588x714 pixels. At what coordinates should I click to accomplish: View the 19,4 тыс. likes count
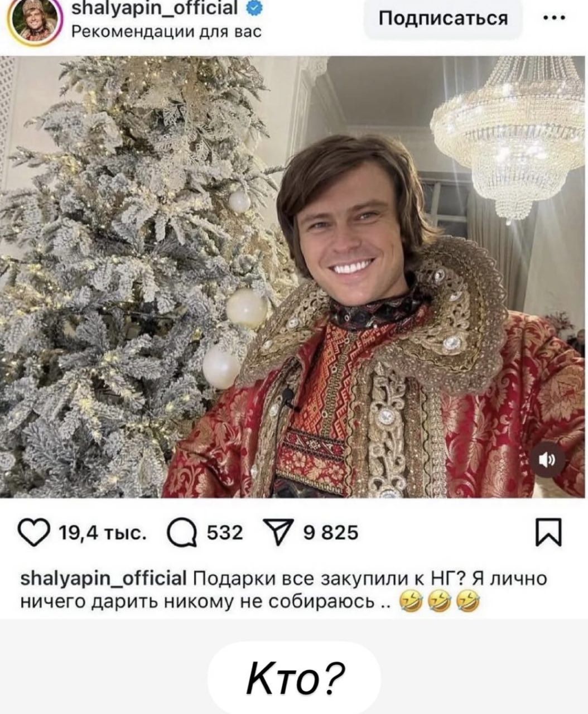[x=103, y=533]
